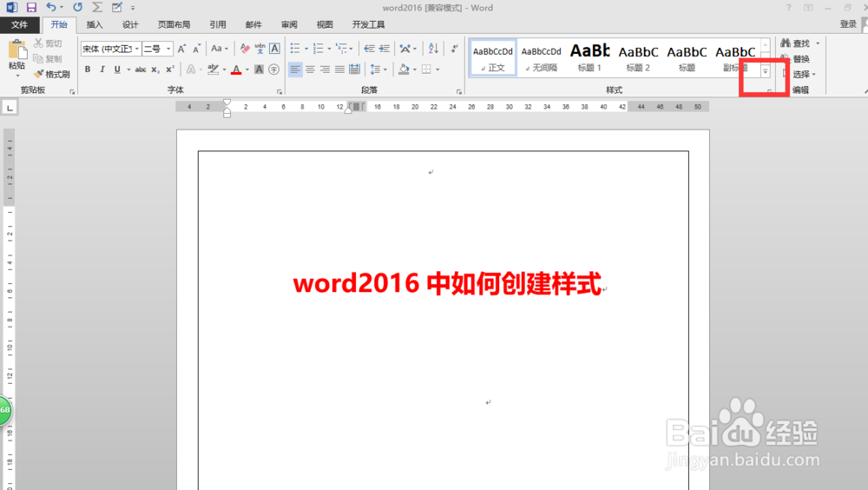Expand the styles gallery with More arrow
868x490 pixels.
click(765, 71)
